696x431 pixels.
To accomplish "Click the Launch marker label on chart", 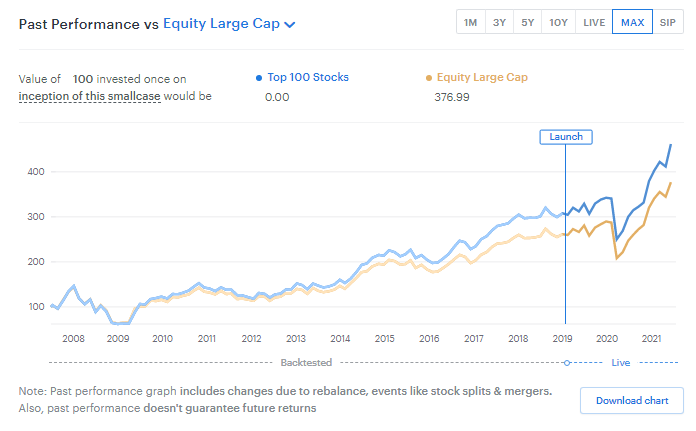I will click(566, 136).
